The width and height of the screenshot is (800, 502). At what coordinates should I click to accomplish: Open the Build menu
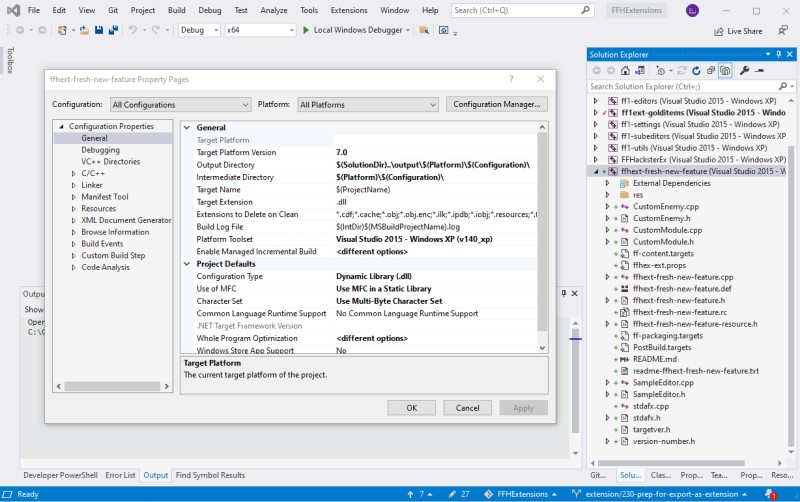pyautogui.click(x=177, y=10)
